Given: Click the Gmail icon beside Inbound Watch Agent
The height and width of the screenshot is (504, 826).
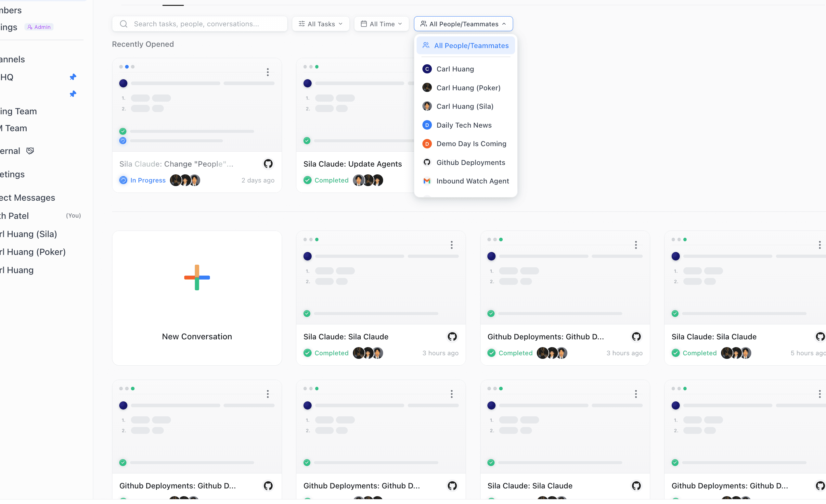Looking at the screenshot, I should (427, 181).
